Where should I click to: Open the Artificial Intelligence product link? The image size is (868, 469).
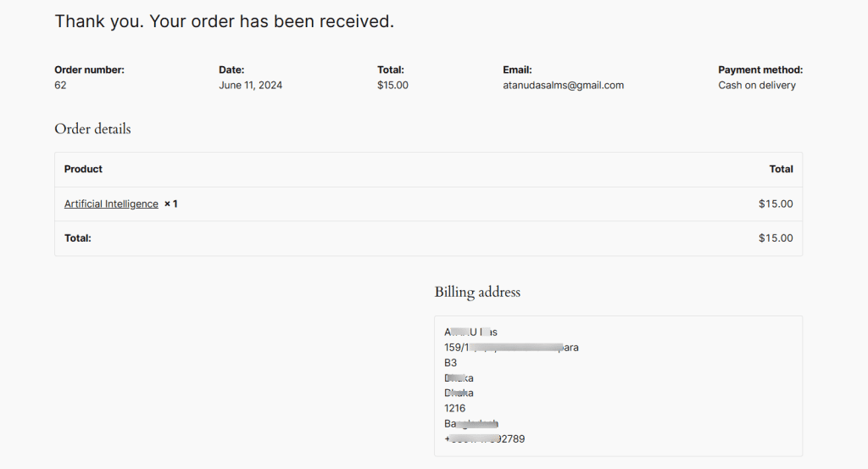tap(111, 204)
